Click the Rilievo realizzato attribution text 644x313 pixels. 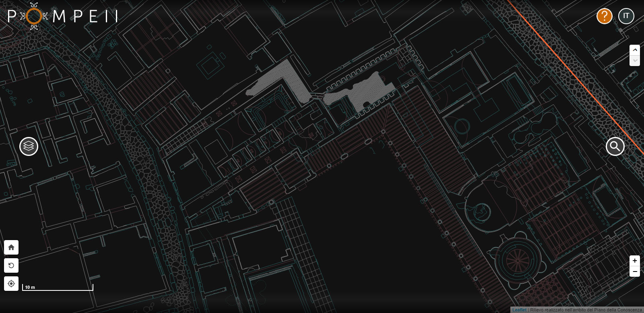tap(586, 310)
